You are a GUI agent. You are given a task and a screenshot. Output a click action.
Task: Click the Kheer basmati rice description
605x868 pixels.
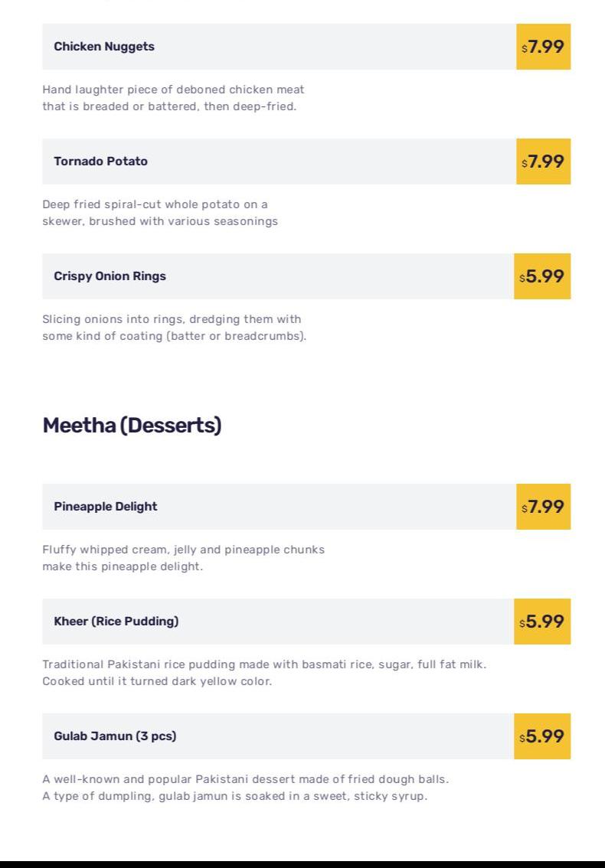[x=263, y=673]
